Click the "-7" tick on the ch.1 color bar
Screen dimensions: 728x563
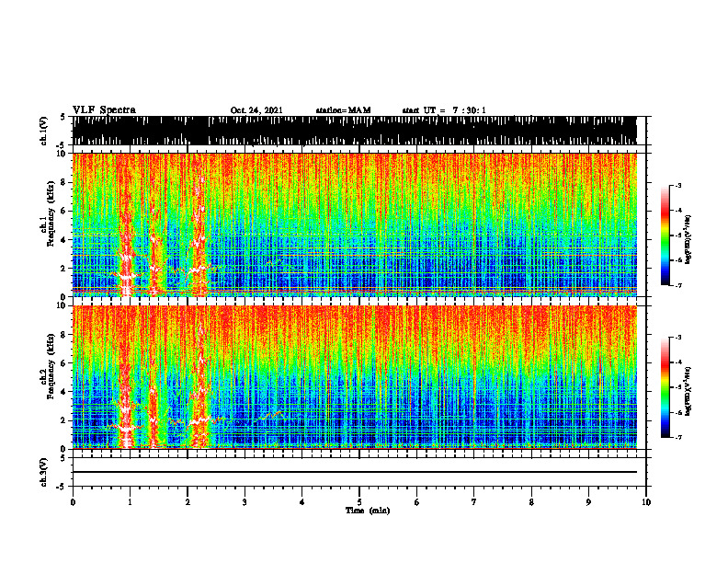tap(678, 285)
